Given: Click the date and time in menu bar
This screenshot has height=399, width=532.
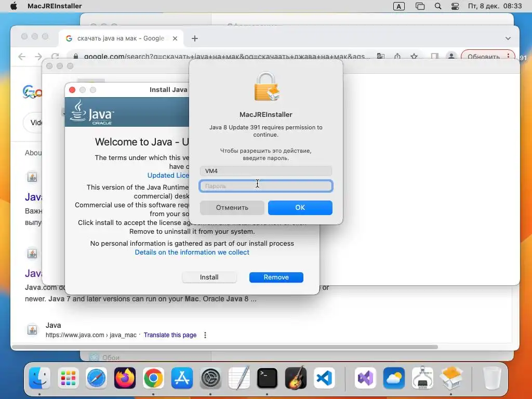Looking at the screenshot, I should click(x=495, y=6).
